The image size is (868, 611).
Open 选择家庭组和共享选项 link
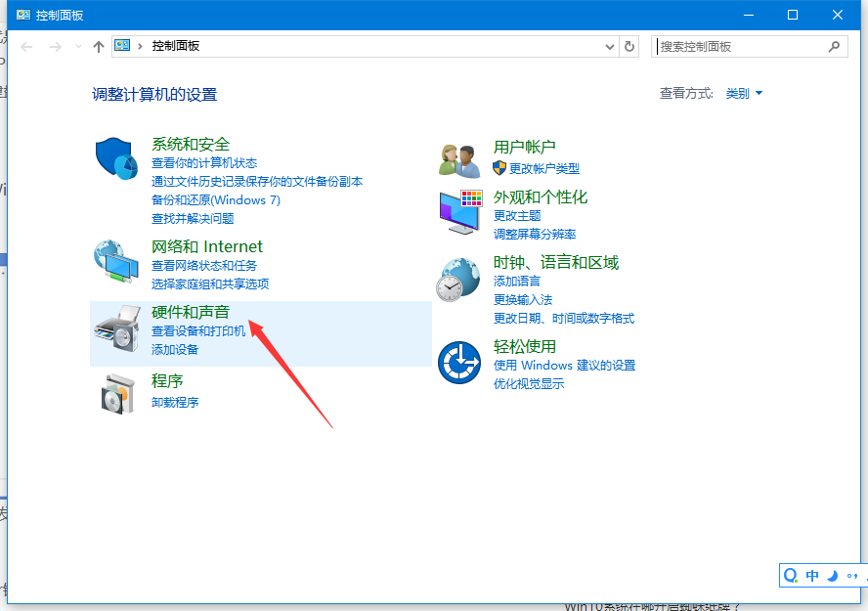(x=210, y=284)
